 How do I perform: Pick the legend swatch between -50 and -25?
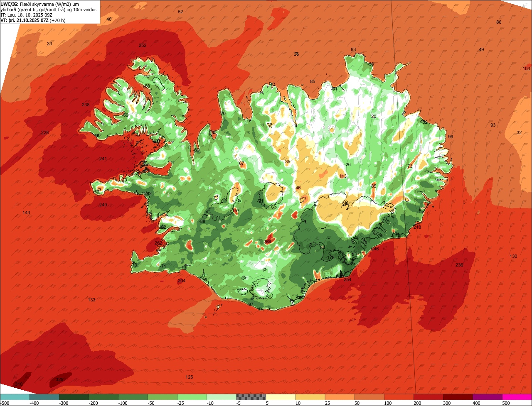[x=162, y=397]
